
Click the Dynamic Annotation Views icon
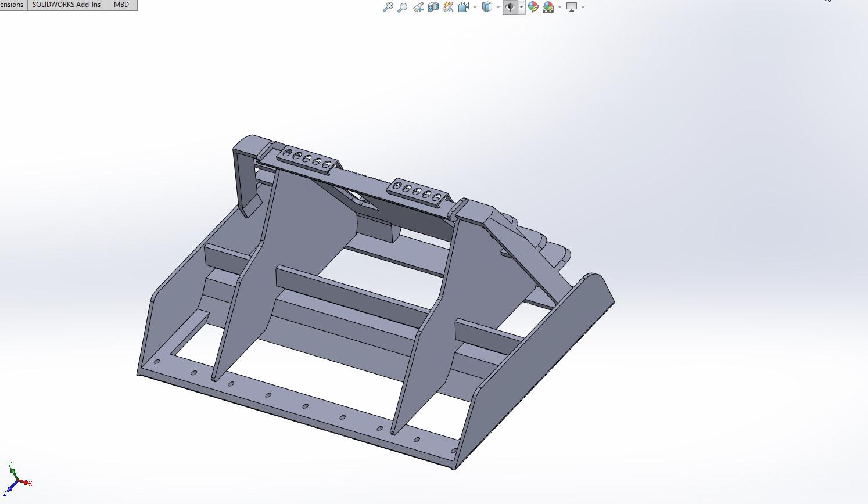(448, 7)
